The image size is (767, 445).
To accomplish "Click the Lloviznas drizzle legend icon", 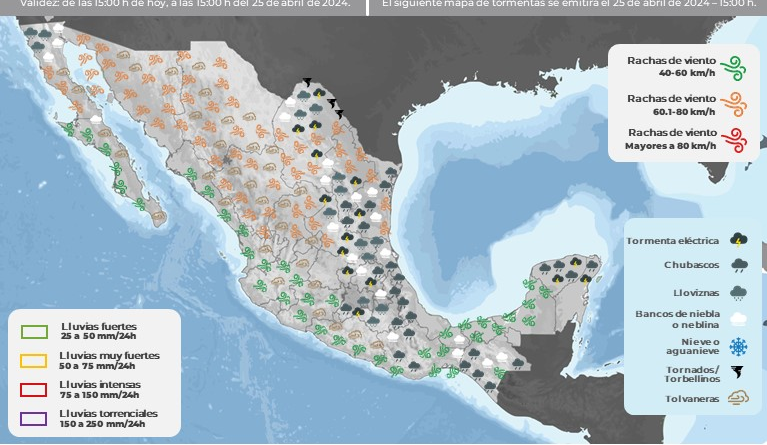I will 738,292.
